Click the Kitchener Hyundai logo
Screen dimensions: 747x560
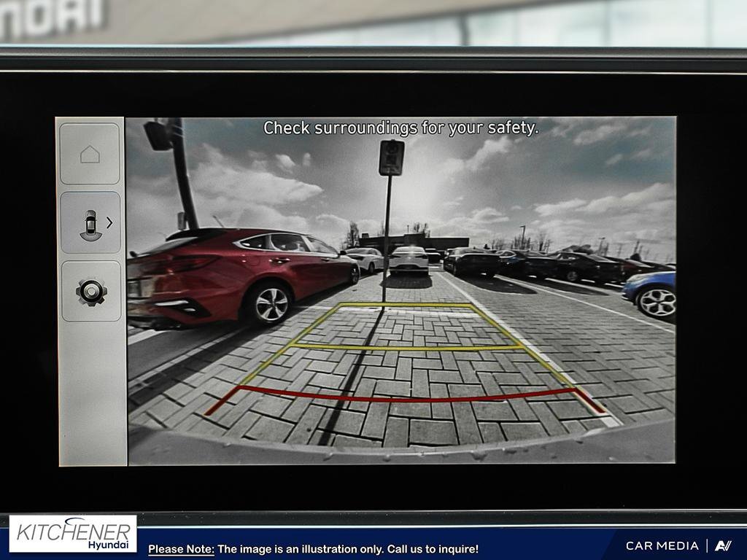tap(73, 534)
